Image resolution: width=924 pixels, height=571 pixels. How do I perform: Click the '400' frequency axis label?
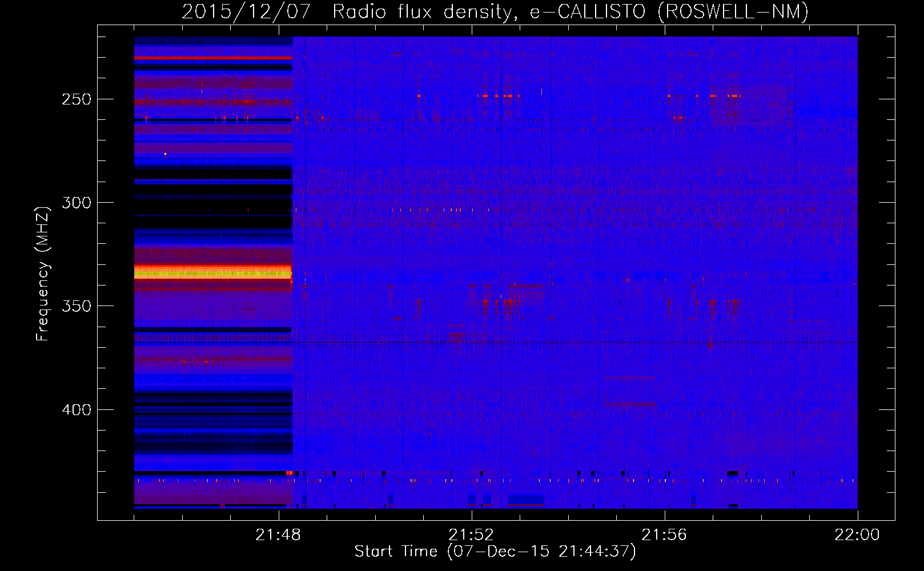(x=77, y=410)
